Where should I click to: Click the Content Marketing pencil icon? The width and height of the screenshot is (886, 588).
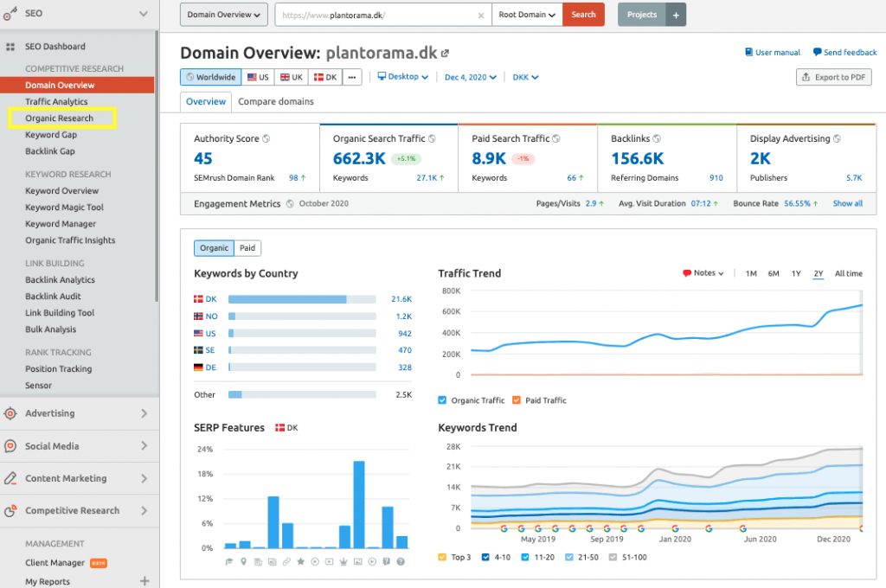[10, 478]
